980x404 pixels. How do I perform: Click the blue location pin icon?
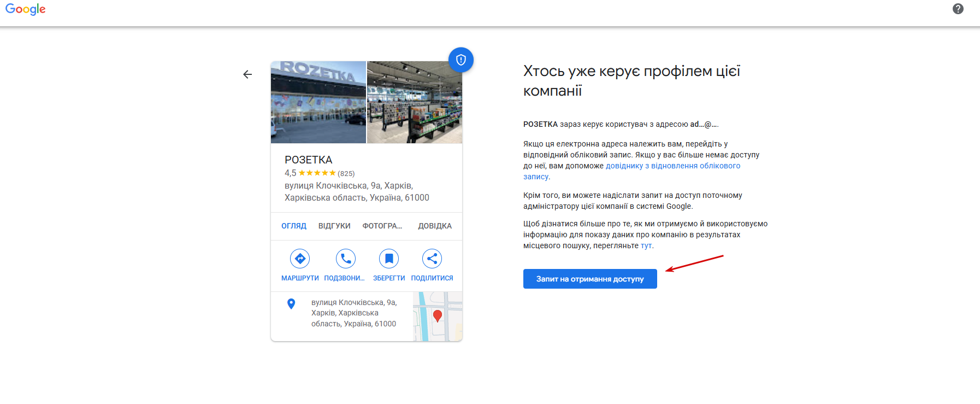[x=291, y=304]
